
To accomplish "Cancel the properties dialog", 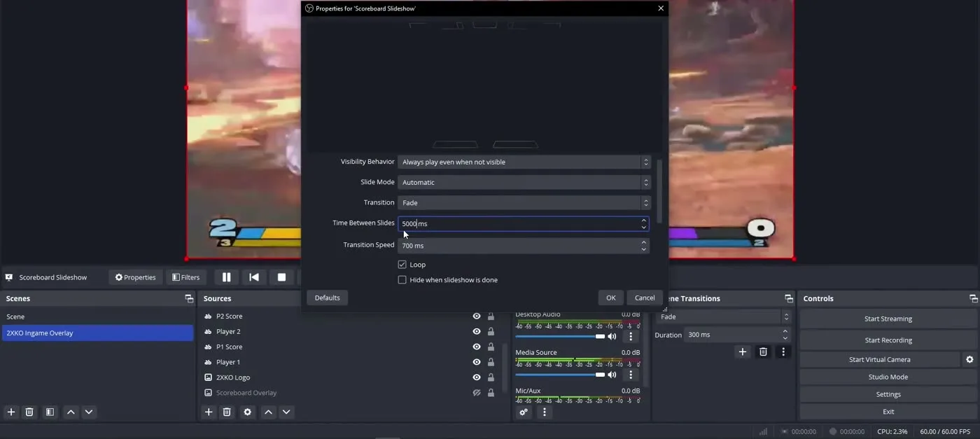I will coord(645,298).
